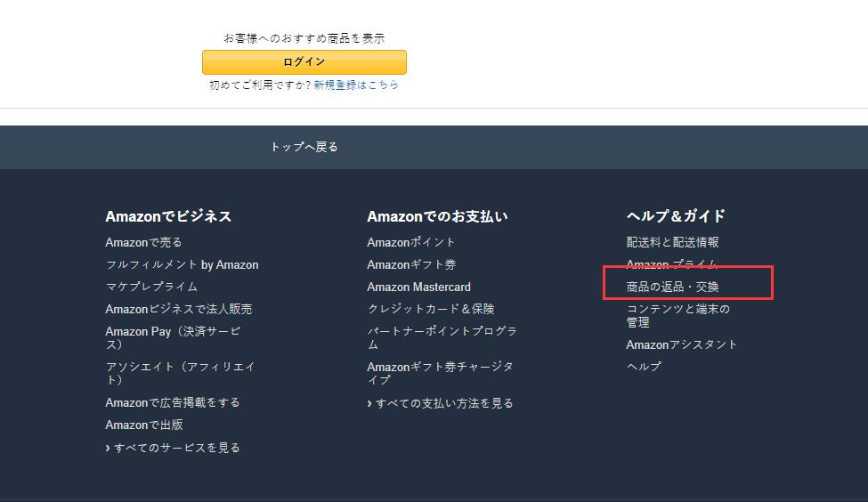868x502 pixels.
Task: Open the Amazon Pay（決済サービス）link
Action: 174,337
